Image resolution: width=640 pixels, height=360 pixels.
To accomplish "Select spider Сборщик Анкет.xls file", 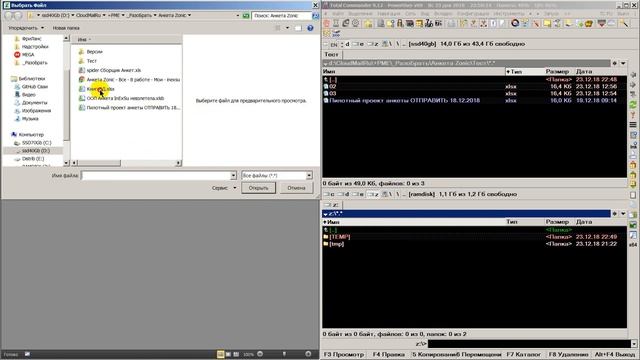I will coord(113,70).
